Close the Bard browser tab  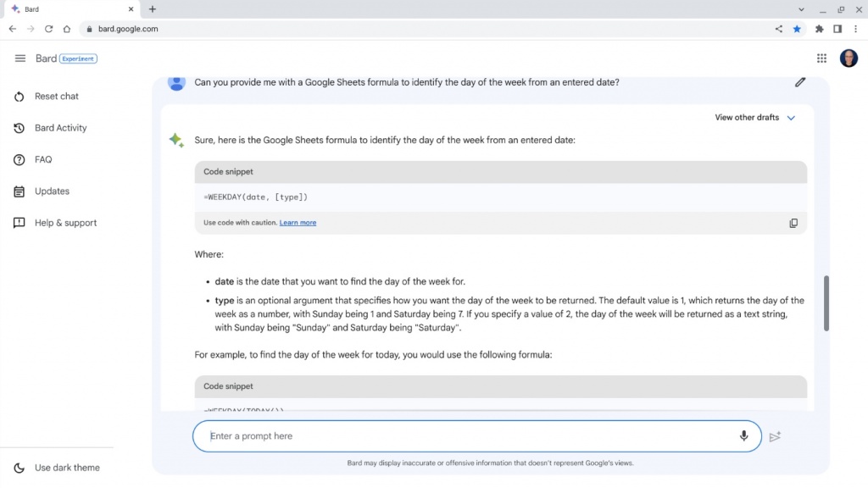(131, 9)
